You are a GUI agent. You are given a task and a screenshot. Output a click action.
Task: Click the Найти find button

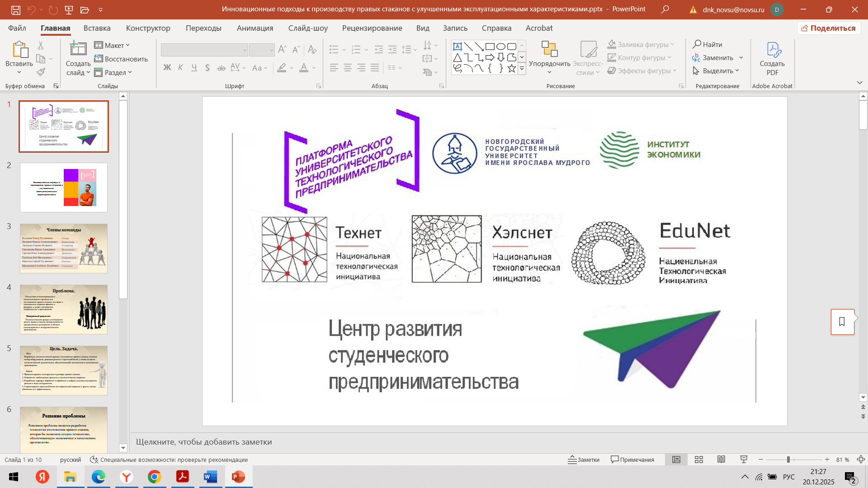click(x=708, y=44)
